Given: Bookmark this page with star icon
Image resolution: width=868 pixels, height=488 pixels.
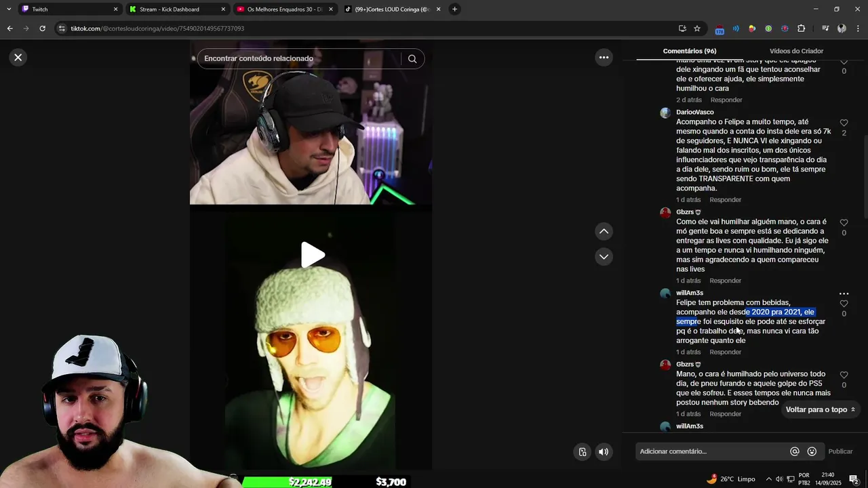Looking at the screenshot, I should pyautogui.click(x=697, y=28).
